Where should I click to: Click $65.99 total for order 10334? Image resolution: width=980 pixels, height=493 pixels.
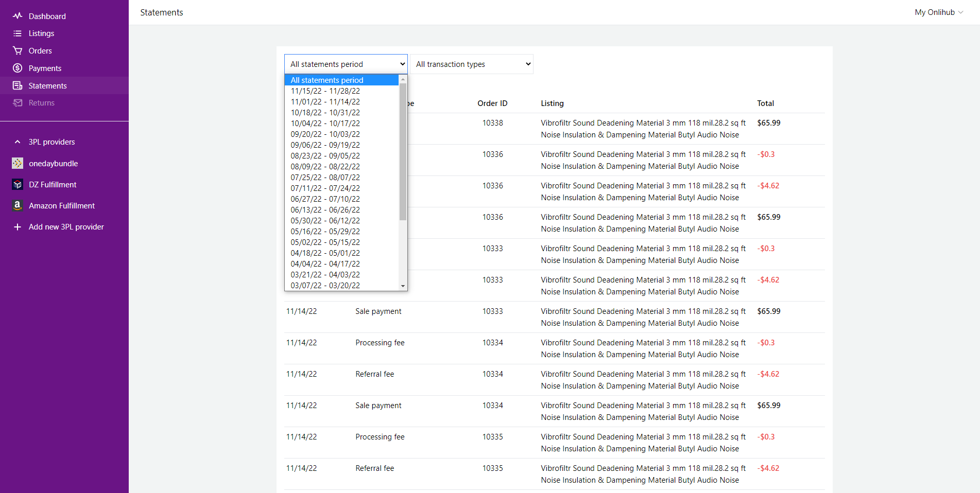click(x=769, y=406)
